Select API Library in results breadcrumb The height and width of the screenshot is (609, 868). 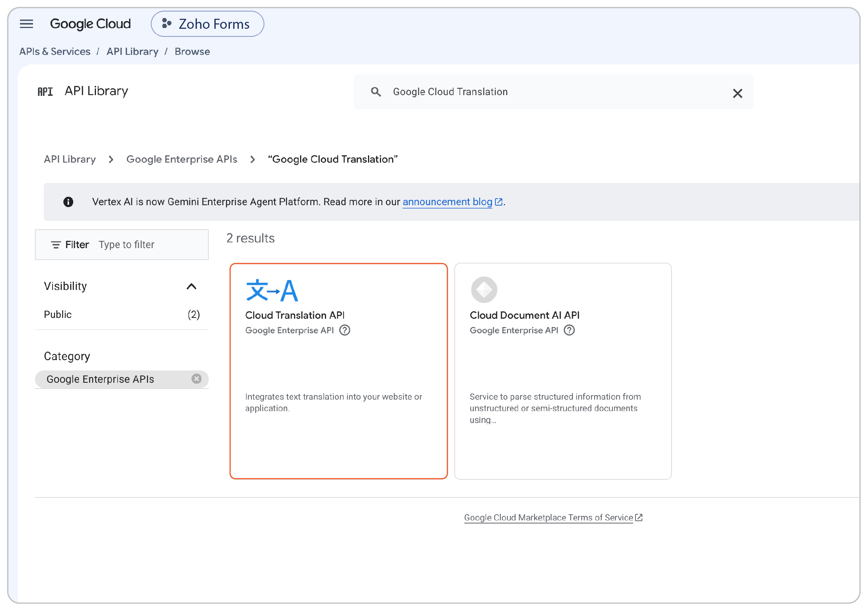tap(70, 159)
